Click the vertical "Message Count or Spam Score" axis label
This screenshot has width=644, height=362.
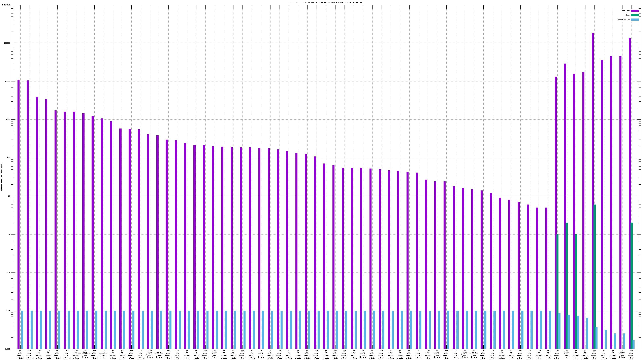[x=1, y=177]
